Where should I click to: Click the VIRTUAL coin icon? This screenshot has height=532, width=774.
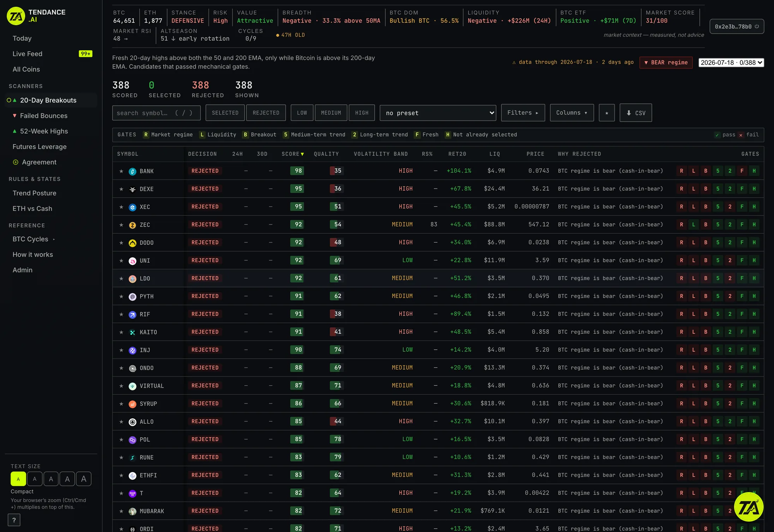coord(132,386)
